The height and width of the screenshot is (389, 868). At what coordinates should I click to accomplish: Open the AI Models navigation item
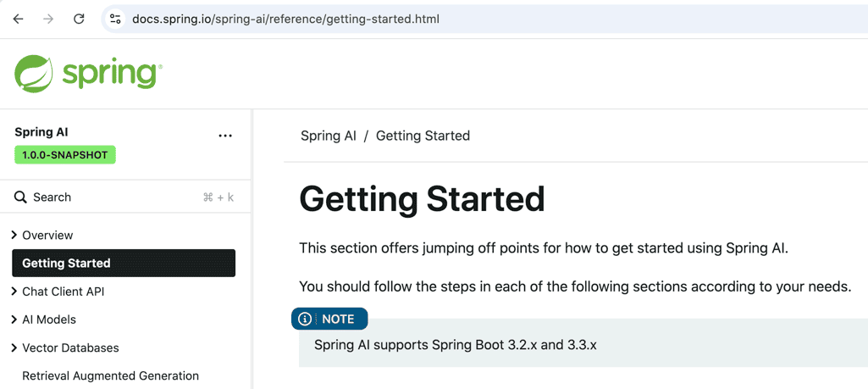pyautogui.click(x=49, y=320)
